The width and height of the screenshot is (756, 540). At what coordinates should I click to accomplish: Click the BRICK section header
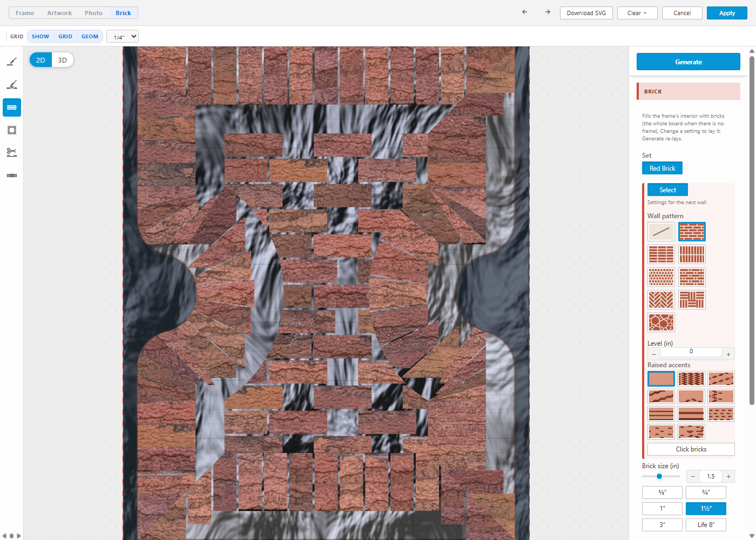[688, 91]
